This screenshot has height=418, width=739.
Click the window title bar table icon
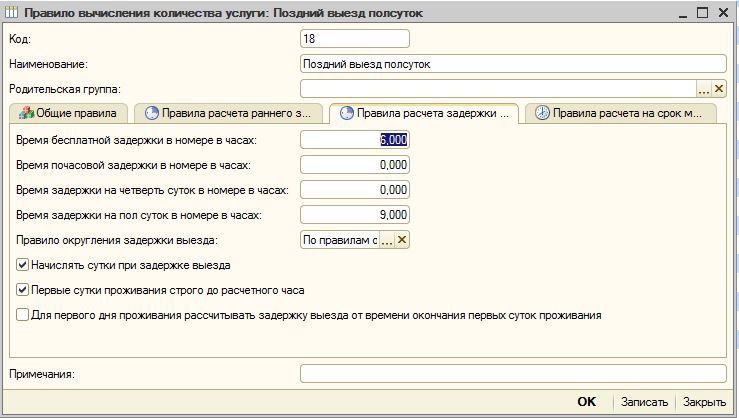tap(11, 12)
